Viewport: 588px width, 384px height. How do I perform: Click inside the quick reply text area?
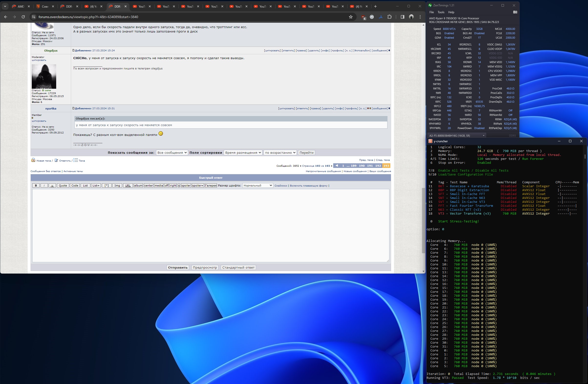pyautogui.click(x=211, y=225)
